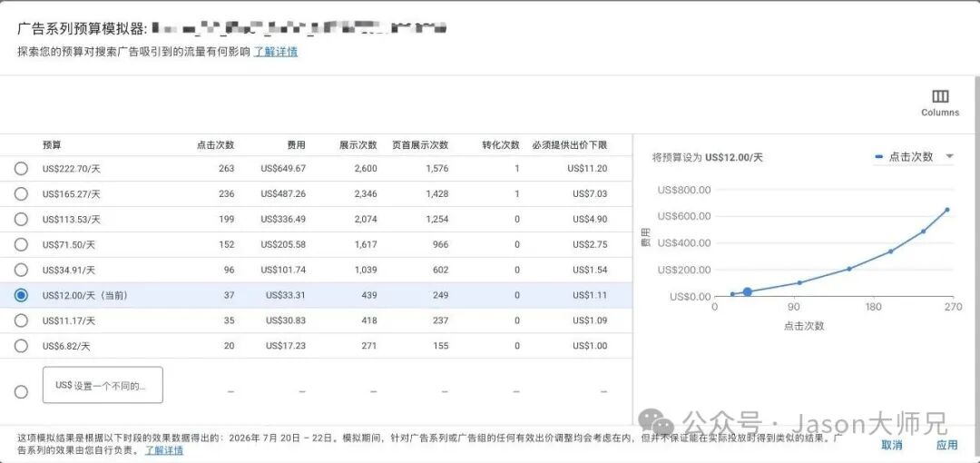Click the 必须提供出价下限 column header
The height and width of the screenshot is (463, 980).
click(x=569, y=145)
